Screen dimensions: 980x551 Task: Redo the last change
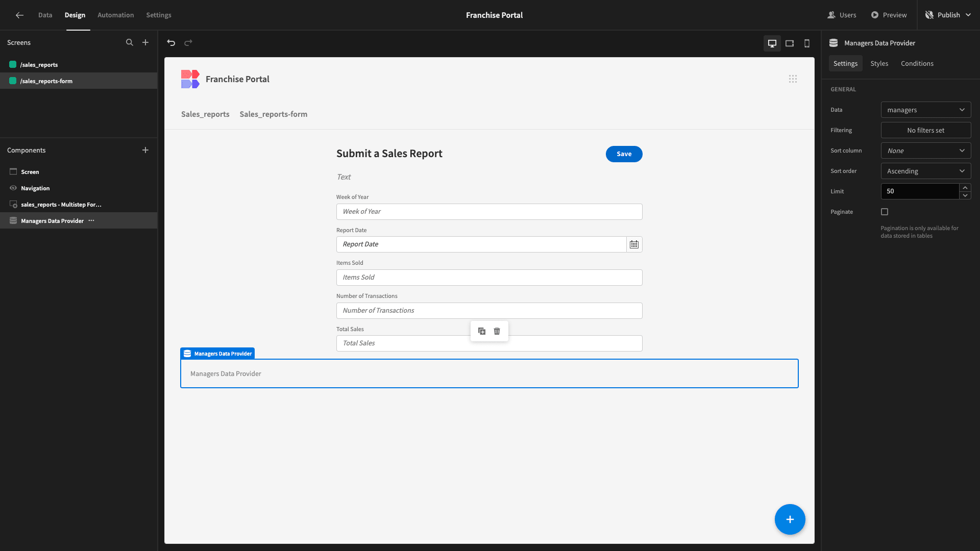click(188, 43)
